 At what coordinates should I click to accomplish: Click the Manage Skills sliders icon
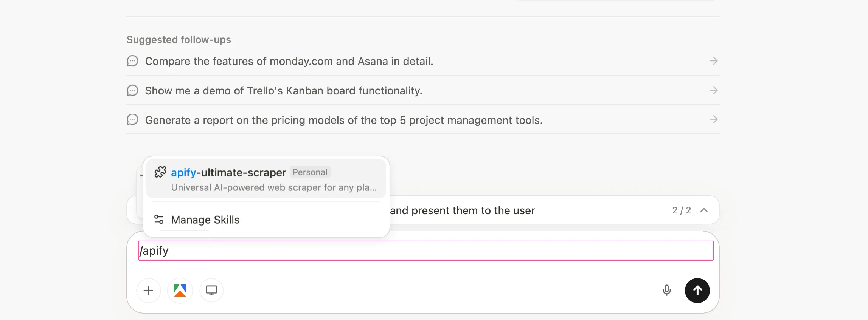159,220
